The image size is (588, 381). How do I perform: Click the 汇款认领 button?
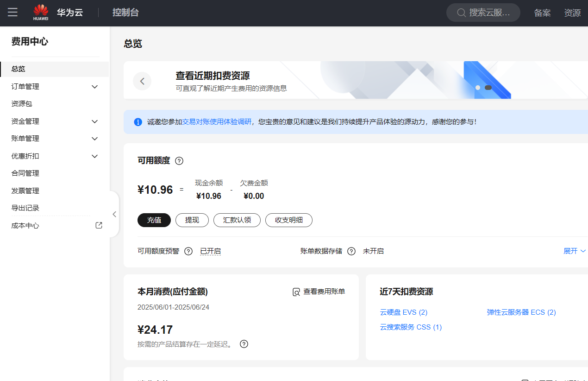pos(237,220)
